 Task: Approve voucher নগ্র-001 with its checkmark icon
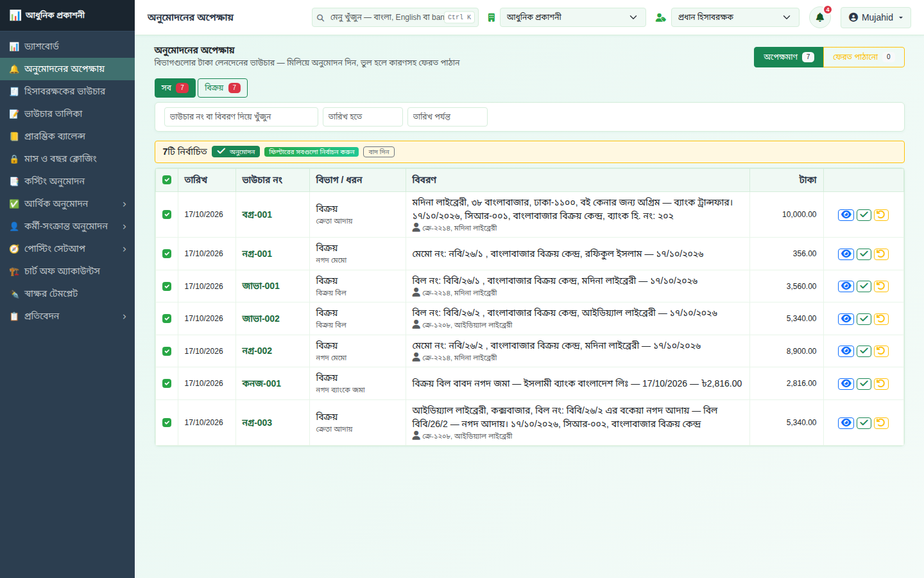(x=864, y=254)
